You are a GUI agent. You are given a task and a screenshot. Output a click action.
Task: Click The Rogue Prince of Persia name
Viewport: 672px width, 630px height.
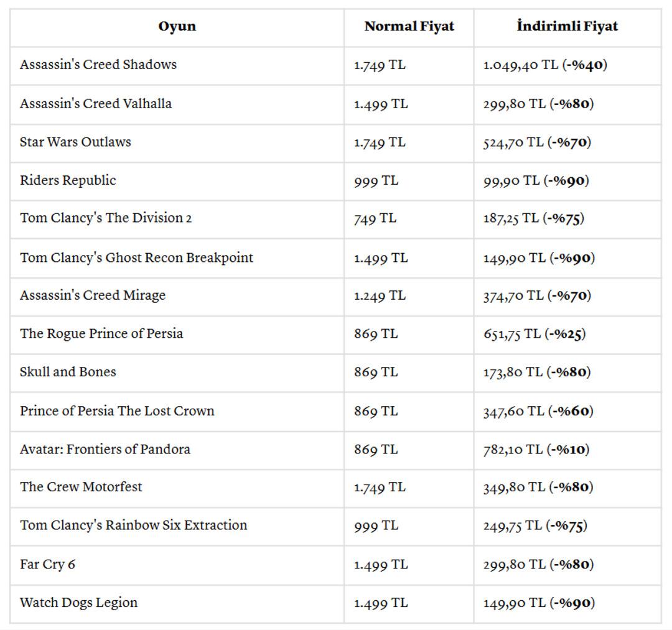(101, 333)
